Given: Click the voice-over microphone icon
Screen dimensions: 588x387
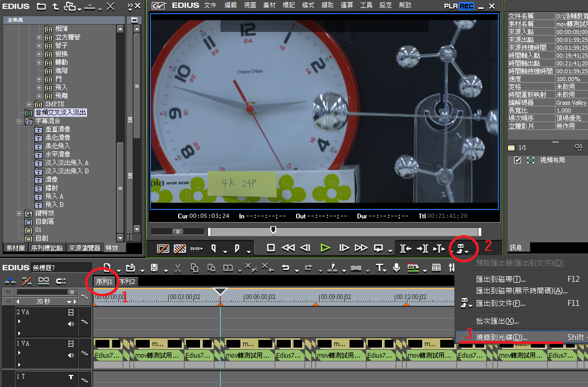Looking at the screenshot, I should [397, 268].
